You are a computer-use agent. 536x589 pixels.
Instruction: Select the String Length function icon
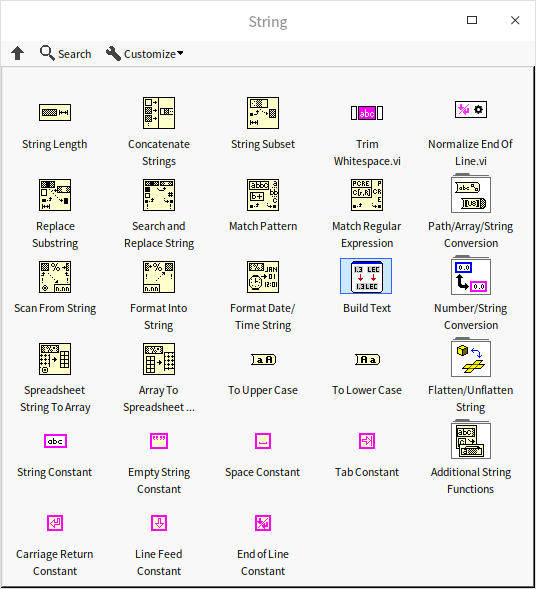pos(55,113)
